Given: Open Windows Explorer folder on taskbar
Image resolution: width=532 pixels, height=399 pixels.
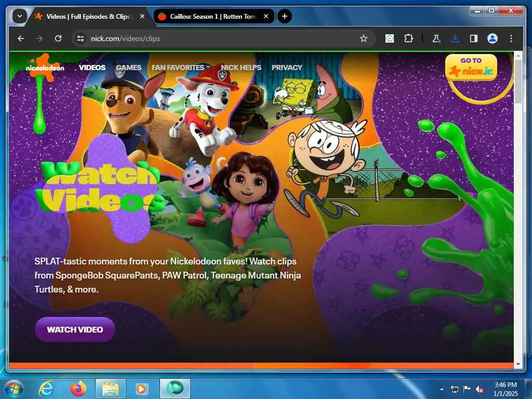Looking at the screenshot, I should click(111, 389).
